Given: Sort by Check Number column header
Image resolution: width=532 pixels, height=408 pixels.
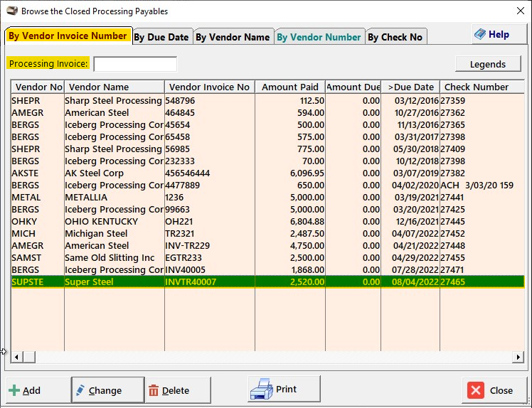Looking at the screenshot, I should pyautogui.click(x=482, y=87).
